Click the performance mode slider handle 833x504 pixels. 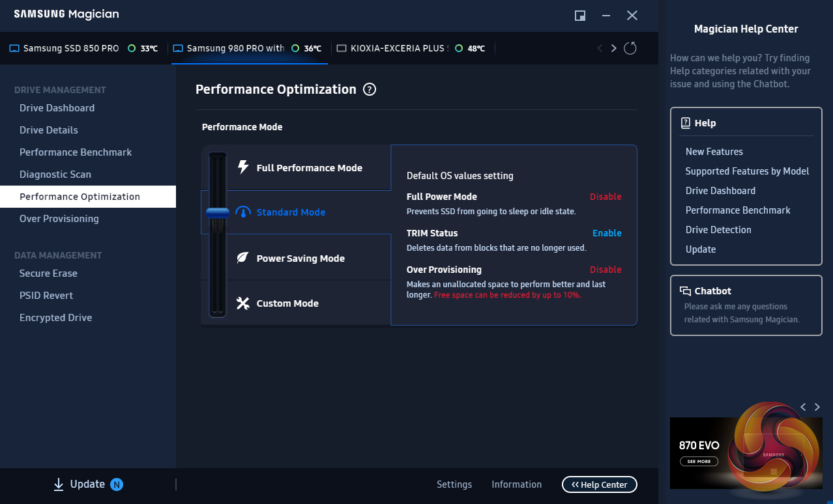point(218,212)
